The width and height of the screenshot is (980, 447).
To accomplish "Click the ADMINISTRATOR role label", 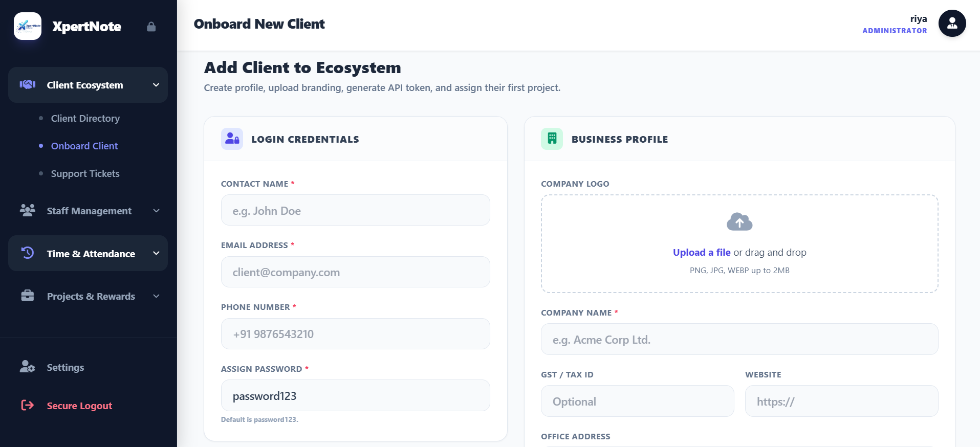I will click(895, 31).
